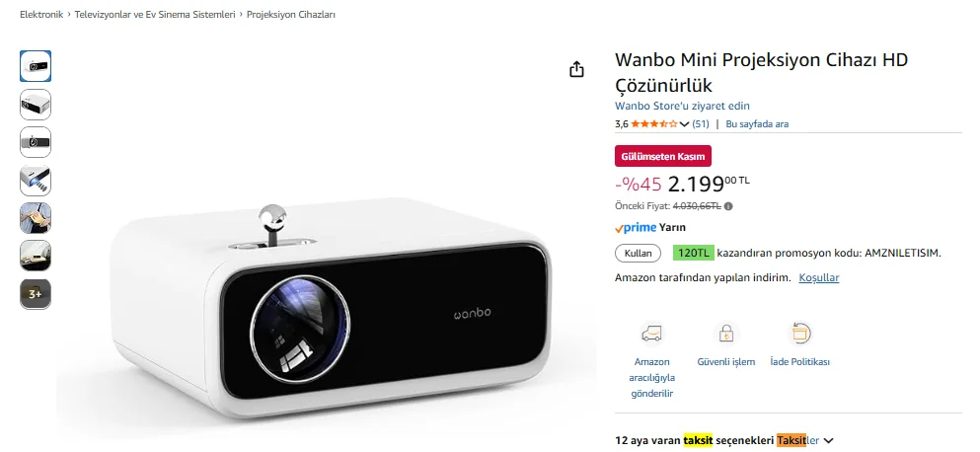Click the info icon beside Önceki Fiyat
Image resolution: width=980 pixels, height=452 pixels.
coord(728,206)
